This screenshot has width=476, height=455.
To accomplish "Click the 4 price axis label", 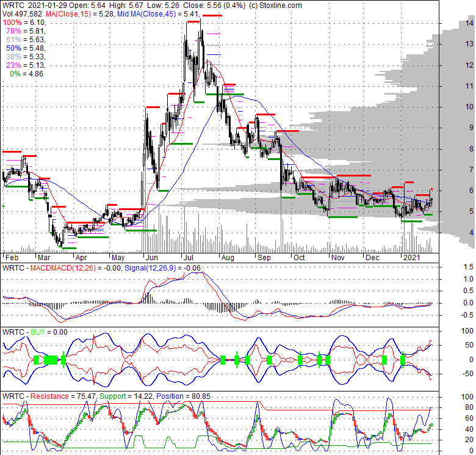I will coord(472,233).
